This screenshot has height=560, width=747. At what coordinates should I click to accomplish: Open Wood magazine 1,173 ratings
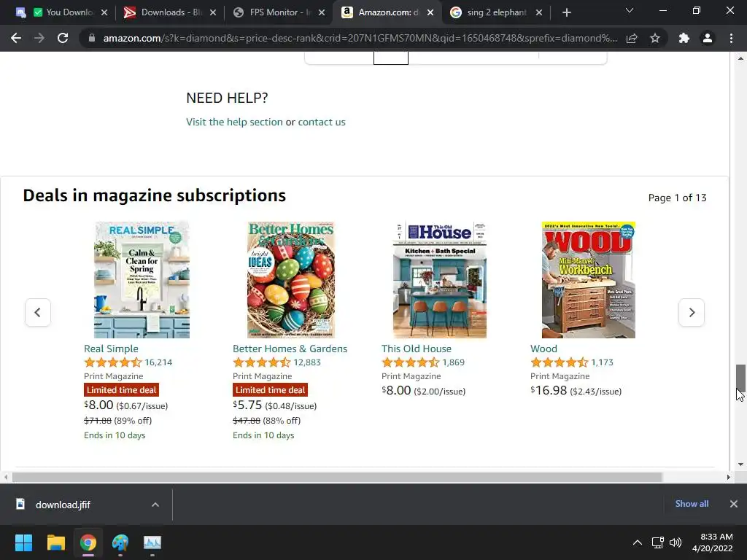(602, 362)
